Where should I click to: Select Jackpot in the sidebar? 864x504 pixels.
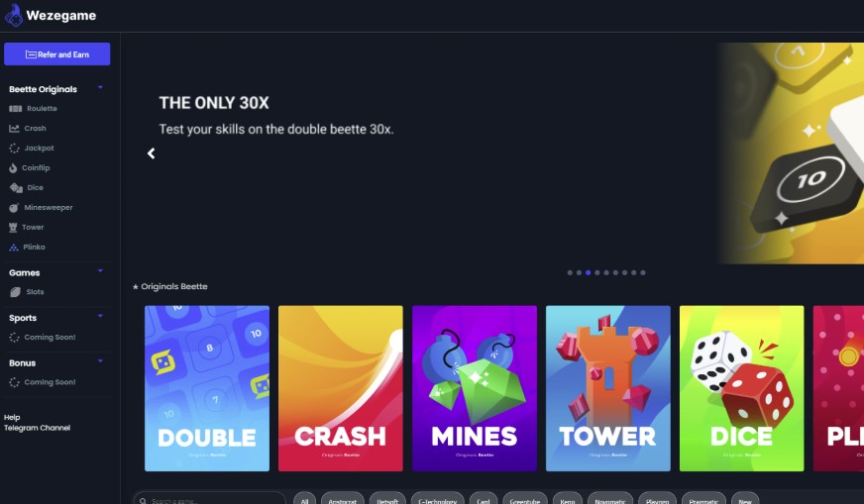(32, 149)
